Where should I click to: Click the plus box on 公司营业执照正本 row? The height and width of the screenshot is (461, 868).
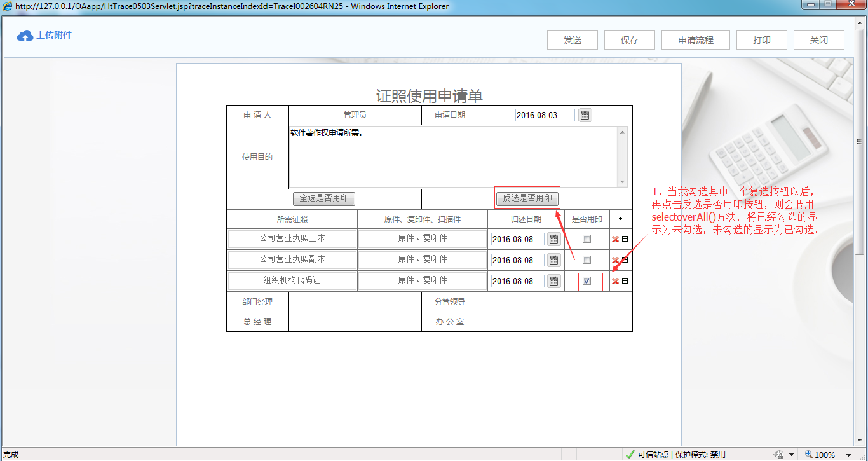tap(625, 238)
